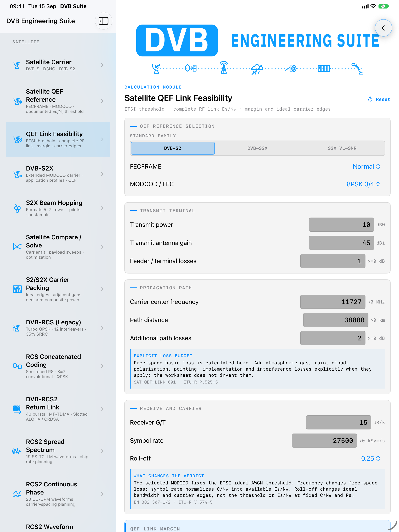This screenshot has width=399, height=532.
Task: Select the DVB-S2X standard family
Action: 257,148
